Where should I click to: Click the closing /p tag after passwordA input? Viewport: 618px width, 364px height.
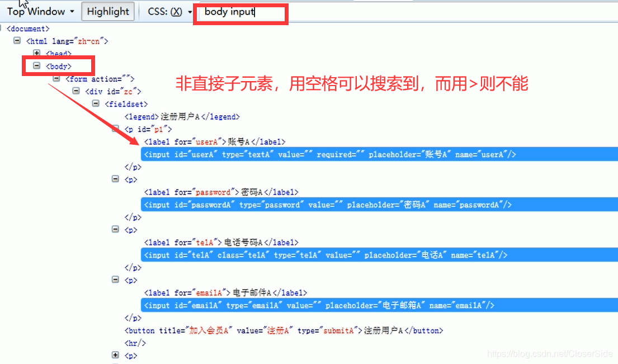pyautogui.click(x=133, y=218)
